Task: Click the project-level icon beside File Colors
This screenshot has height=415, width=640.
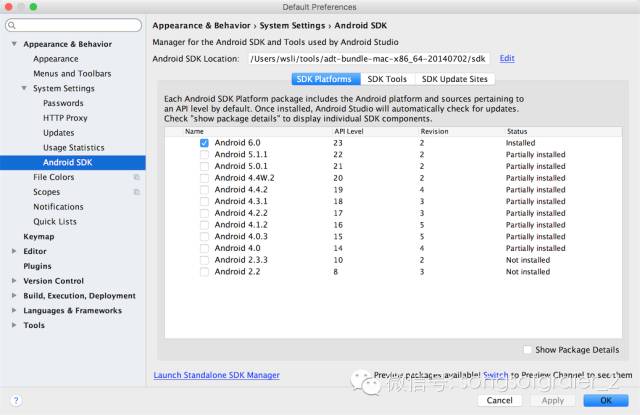Action: pos(136,177)
